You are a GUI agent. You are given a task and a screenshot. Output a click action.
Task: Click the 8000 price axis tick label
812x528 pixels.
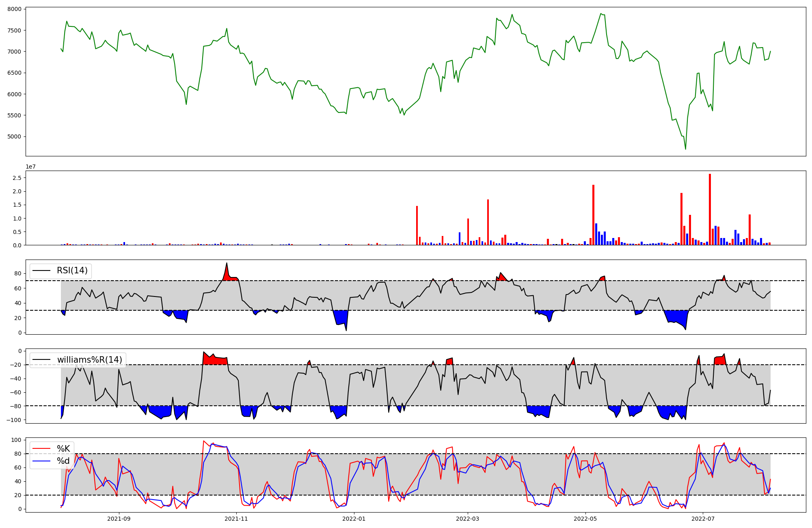(15, 9)
